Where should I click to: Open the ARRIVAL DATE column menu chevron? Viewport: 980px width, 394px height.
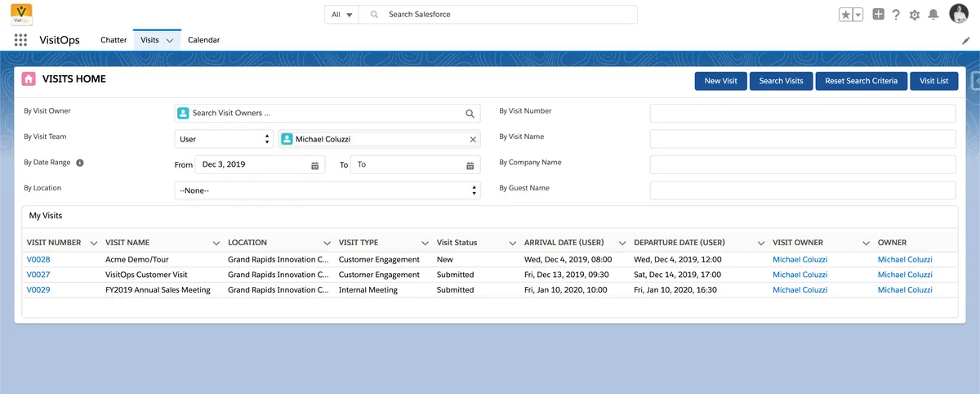(622, 244)
